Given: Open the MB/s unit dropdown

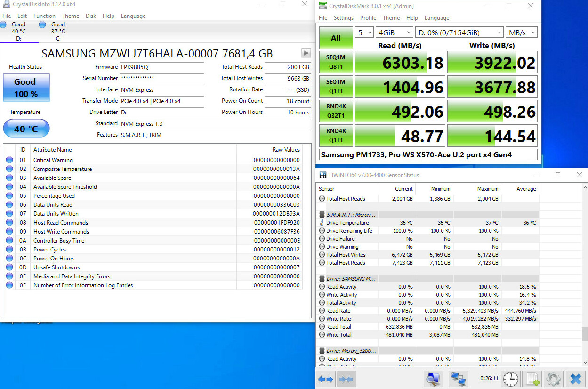Looking at the screenshot, I should pos(522,32).
